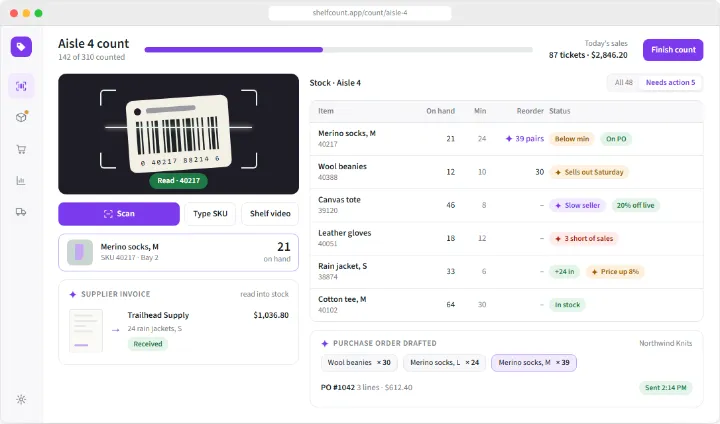This screenshot has height=424, width=720.
Task: Click the scanned barcode camera view
Action: click(x=179, y=134)
